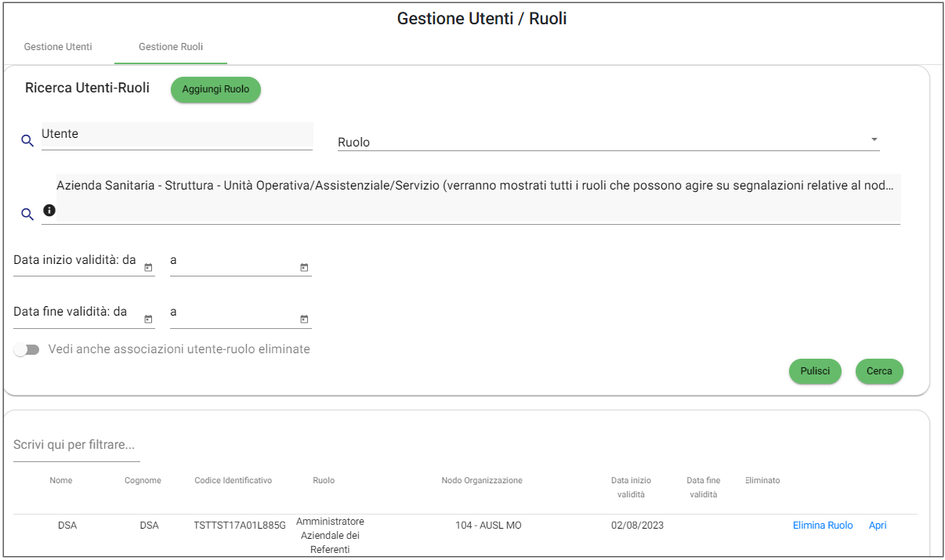Screen dimensions: 945x560
Task: Click the search icon beside Utente field
Action: 27,140
